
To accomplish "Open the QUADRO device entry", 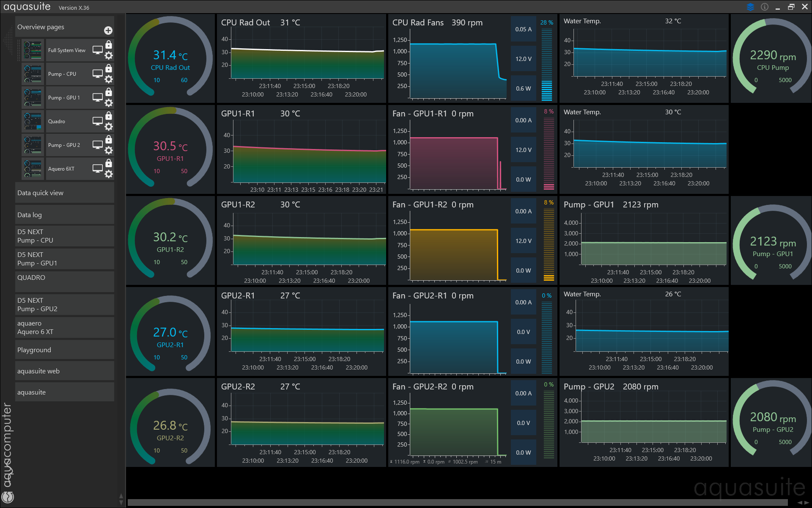I will 65,281.
